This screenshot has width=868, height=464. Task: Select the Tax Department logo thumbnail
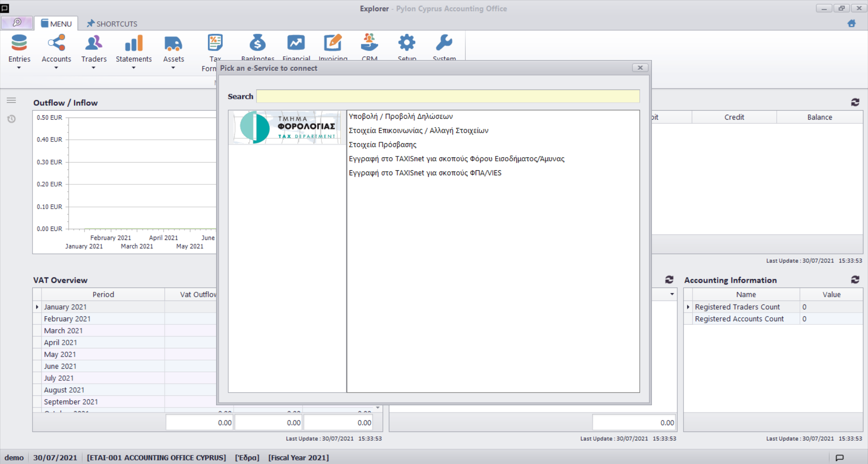point(287,127)
